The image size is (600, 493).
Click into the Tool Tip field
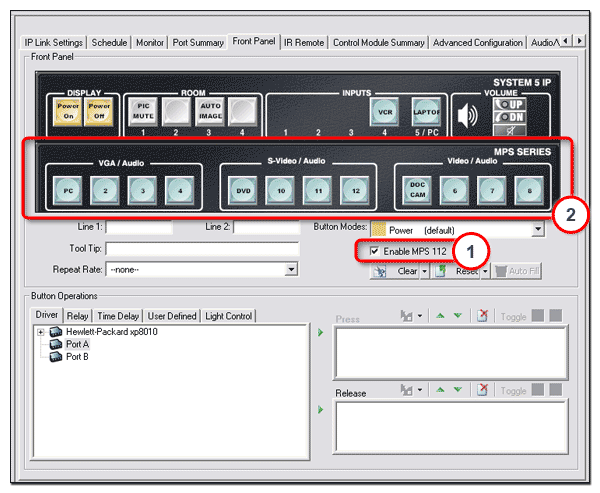click(202, 249)
